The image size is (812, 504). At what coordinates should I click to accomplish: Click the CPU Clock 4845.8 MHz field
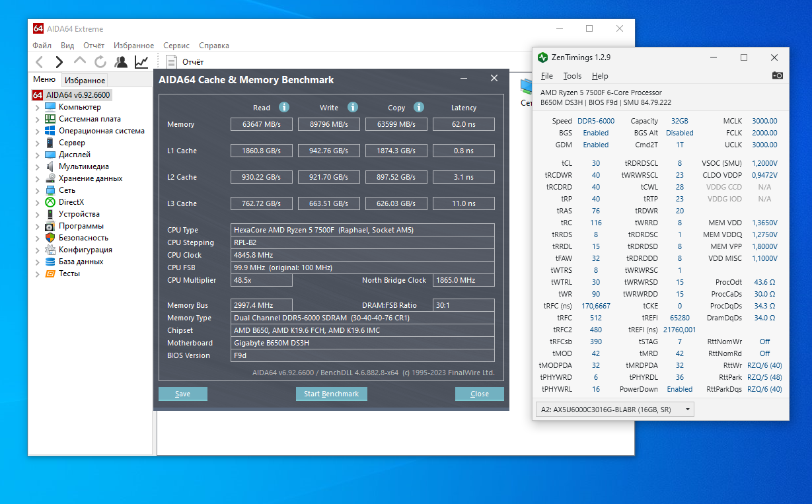pyautogui.click(x=363, y=255)
